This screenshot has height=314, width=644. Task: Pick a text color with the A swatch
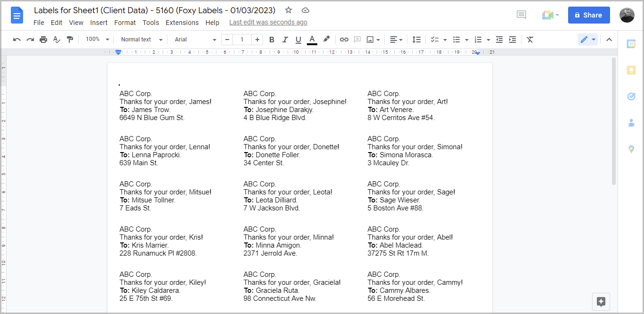[x=312, y=40]
